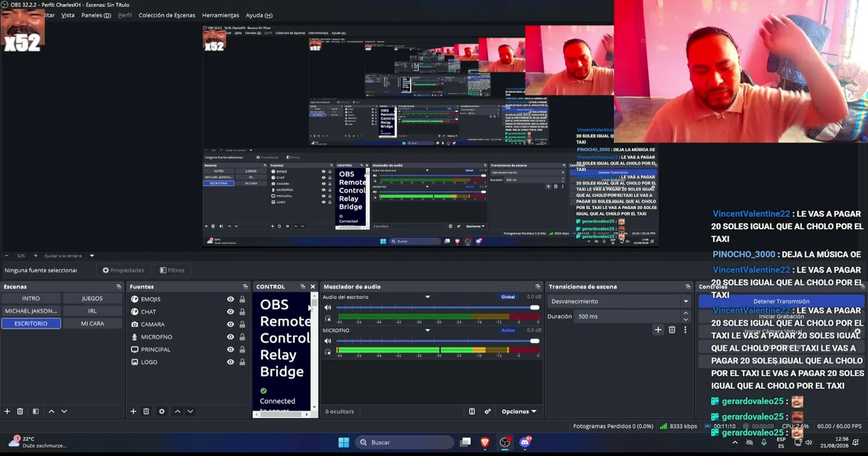Float the Transiciones de escena panel
This screenshot has width=868, height=456.
click(688, 287)
